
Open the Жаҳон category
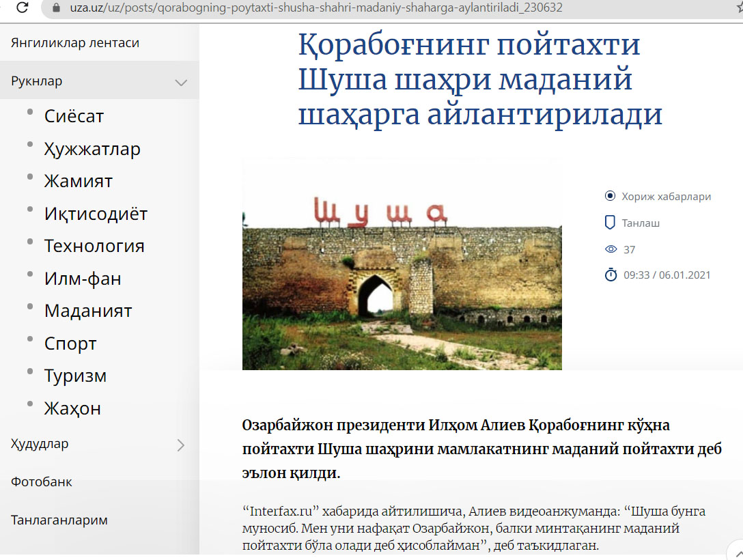click(x=72, y=408)
